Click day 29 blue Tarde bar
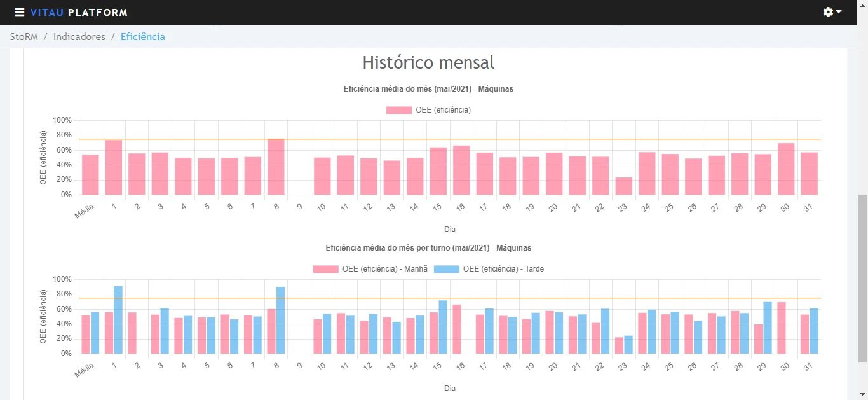This screenshot has height=400, width=868. point(768,328)
